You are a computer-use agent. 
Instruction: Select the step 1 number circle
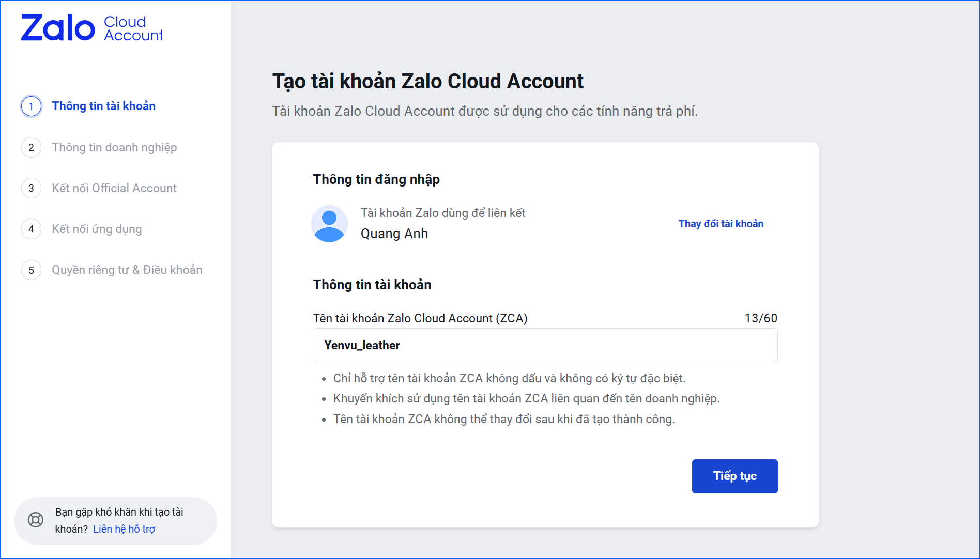(32, 106)
